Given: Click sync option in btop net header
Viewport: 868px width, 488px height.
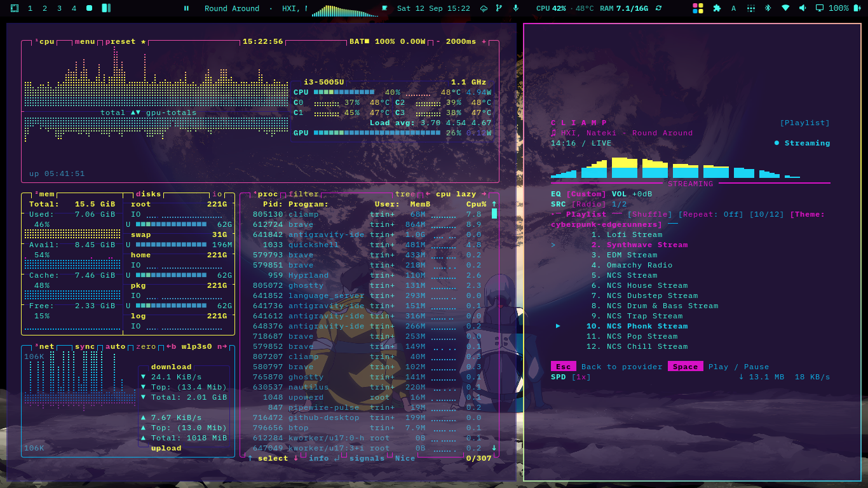Looking at the screenshot, I should click(x=85, y=346).
